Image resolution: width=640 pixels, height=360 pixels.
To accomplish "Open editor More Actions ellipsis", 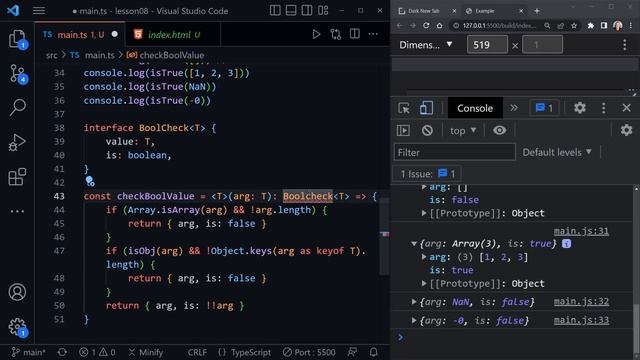I will point(373,34).
